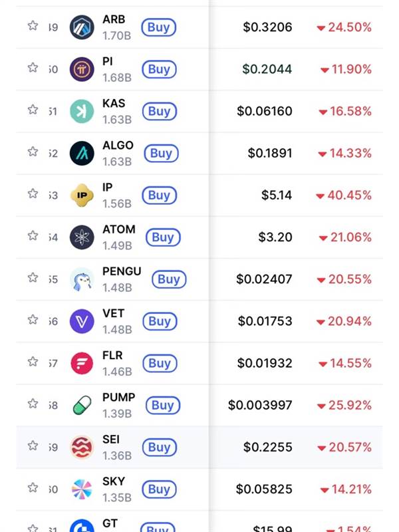This screenshot has width=399, height=532.
Task: Open the IP coin logo
Action: pos(82,195)
